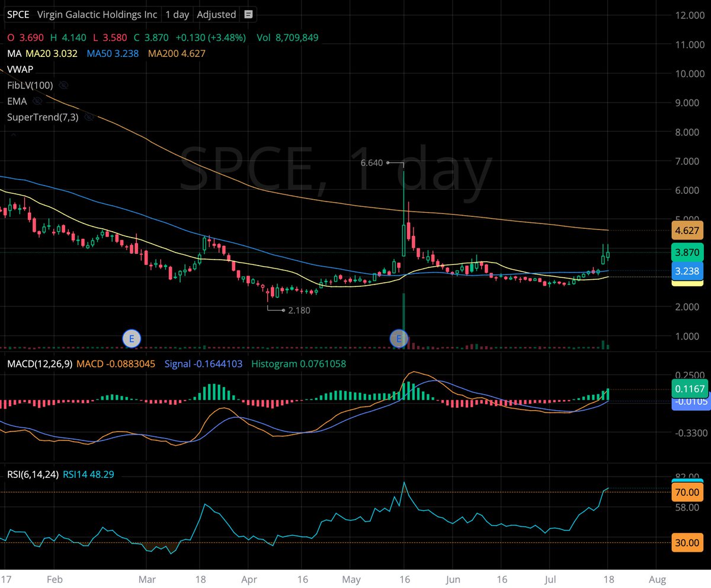This screenshot has height=588, width=711.
Task: Open the chart legend list icon
Action: (x=248, y=15)
